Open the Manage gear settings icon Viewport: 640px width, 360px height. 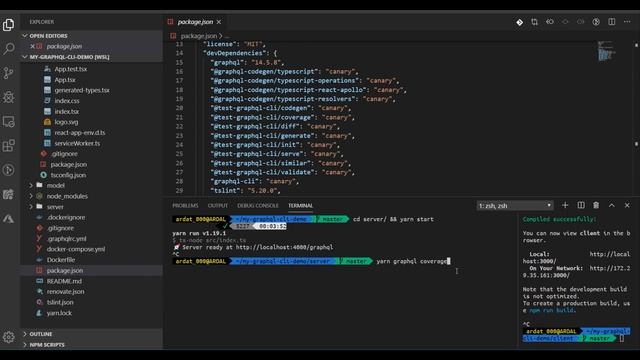click(9, 337)
